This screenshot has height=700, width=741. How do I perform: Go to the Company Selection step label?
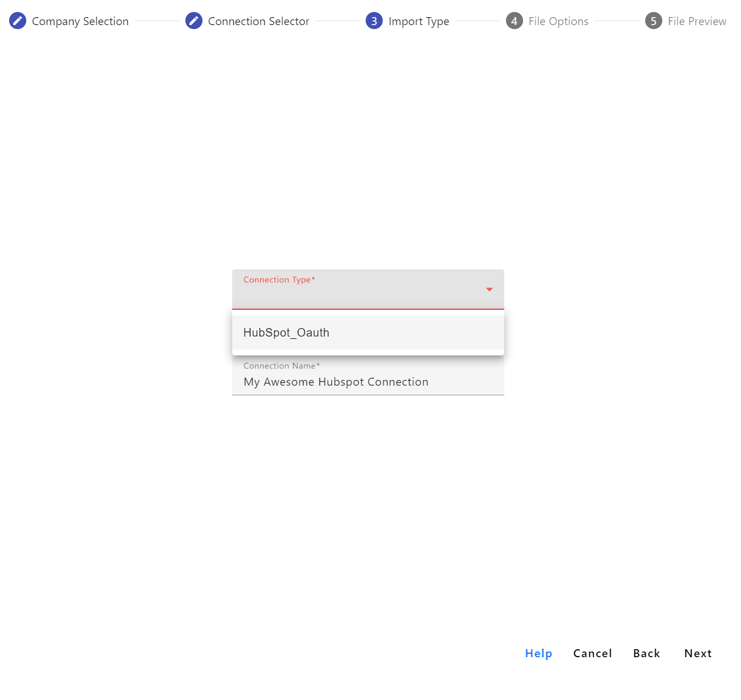click(x=80, y=21)
